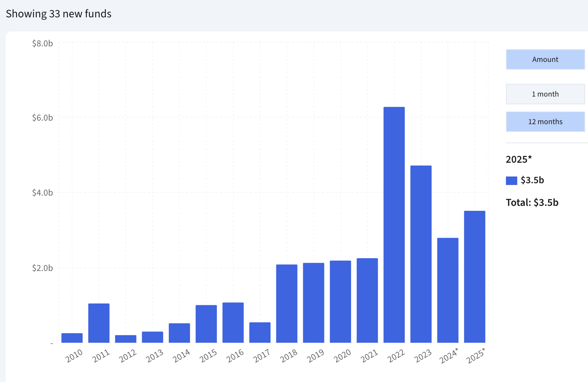Select the 2018 bar
588x382 pixels.
click(x=287, y=303)
